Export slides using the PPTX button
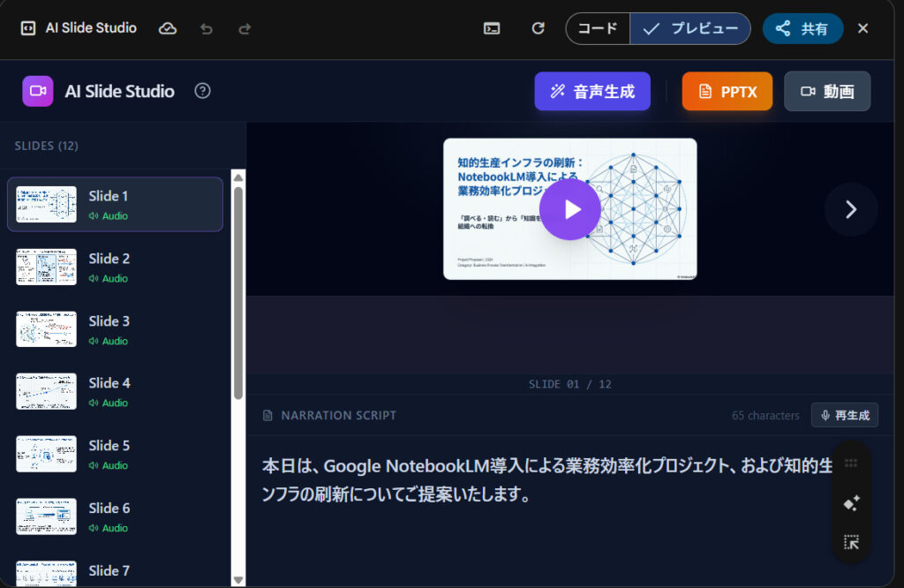 click(727, 91)
